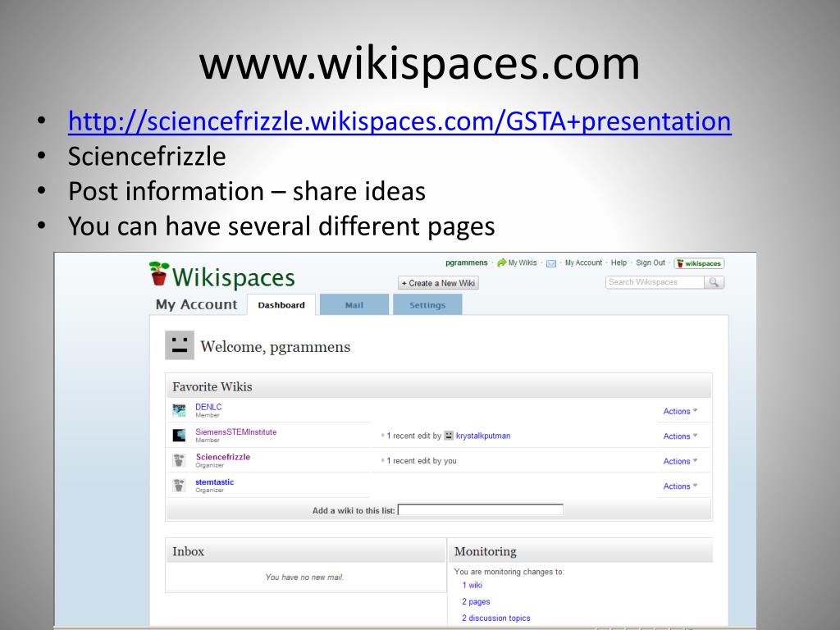Click Sign Out
Screen dimensions: 840x630
pos(651,262)
